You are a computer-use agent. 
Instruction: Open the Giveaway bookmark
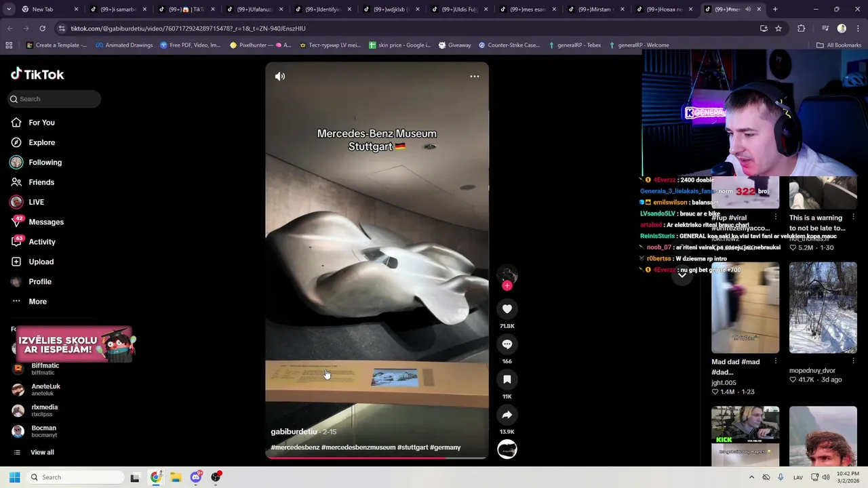[x=454, y=45]
